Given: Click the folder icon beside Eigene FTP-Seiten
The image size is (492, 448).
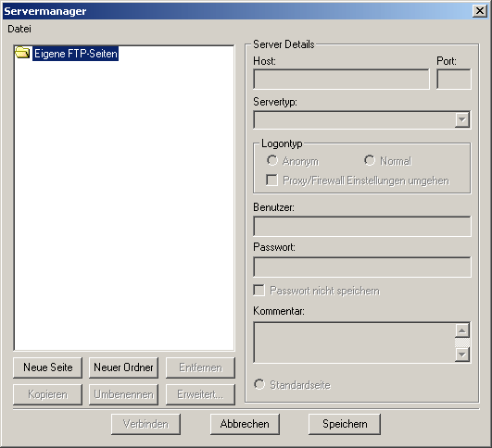Looking at the screenshot, I should (22, 53).
